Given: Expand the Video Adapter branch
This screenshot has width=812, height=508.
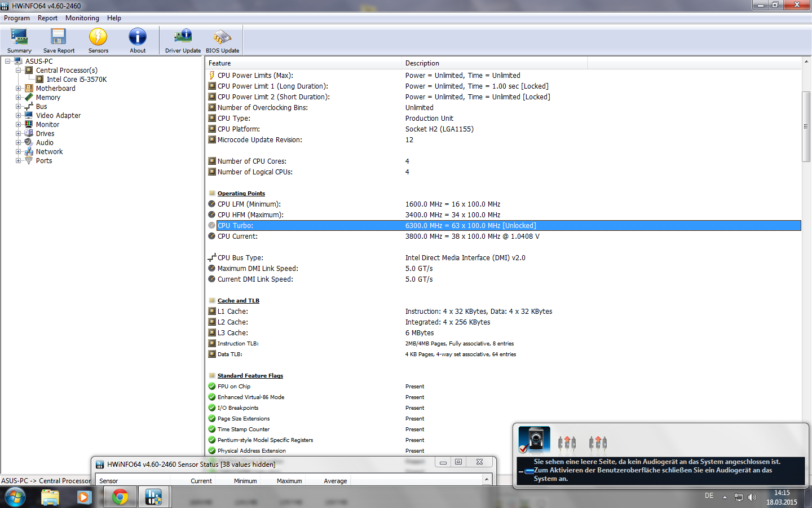Looking at the screenshot, I should [x=18, y=116].
